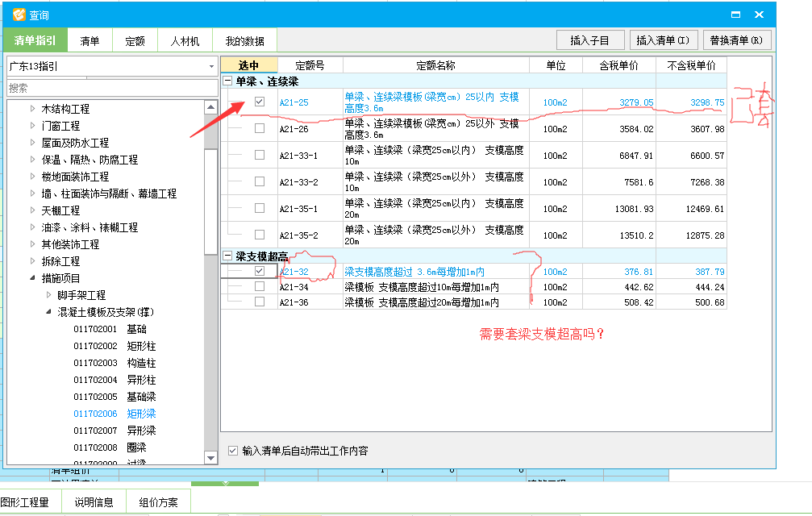Viewport: 812px width, 516px height.
Task: Check the A21-34 row checkbox
Action: 260,286
